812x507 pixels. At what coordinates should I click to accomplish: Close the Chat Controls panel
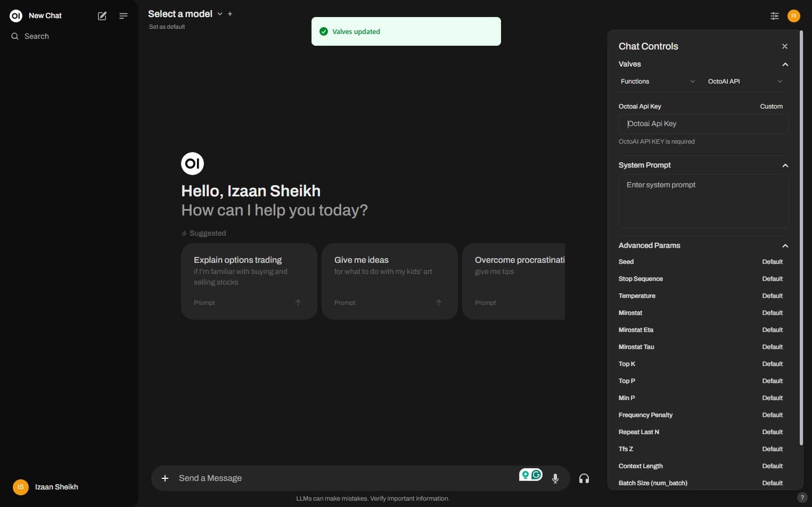point(785,46)
